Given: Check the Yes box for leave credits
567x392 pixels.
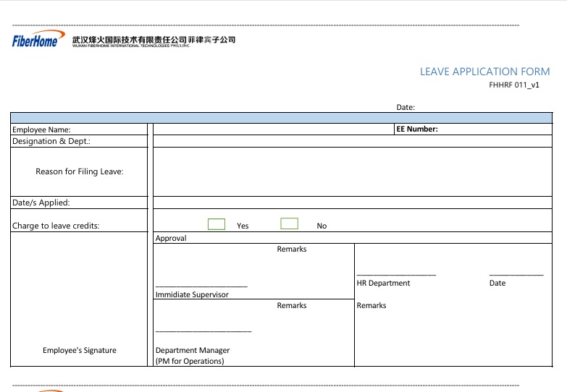Looking at the screenshot, I should coord(217,224).
